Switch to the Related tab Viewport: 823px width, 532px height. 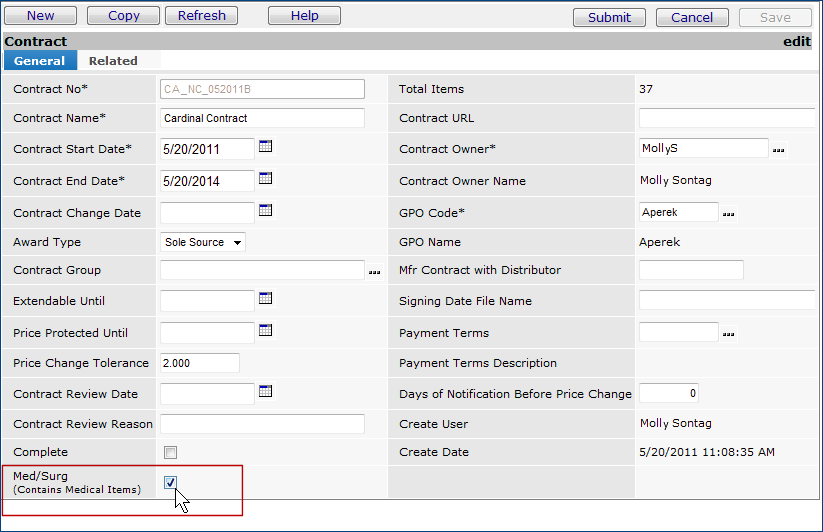click(x=113, y=61)
